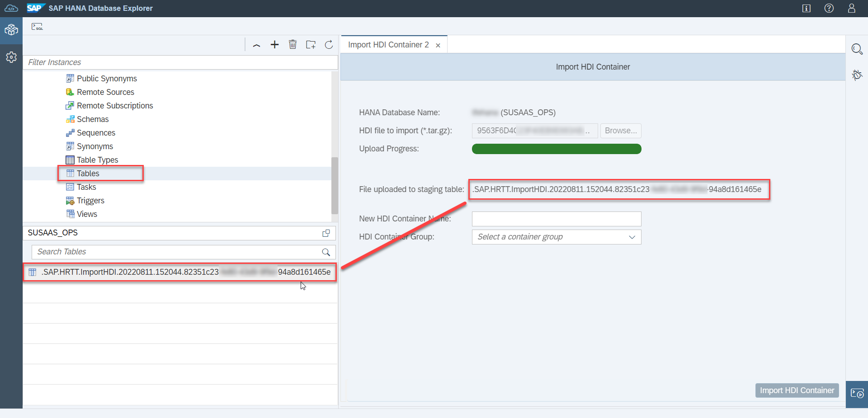Open the console icon at bottom right
Screen dimensions: 868x418
(x=857, y=394)
